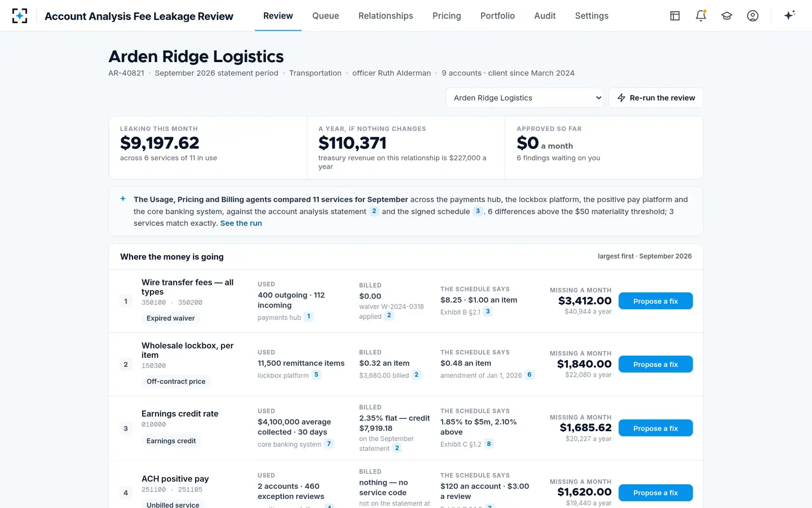Open the user profile icon

[x=753, y=16]
